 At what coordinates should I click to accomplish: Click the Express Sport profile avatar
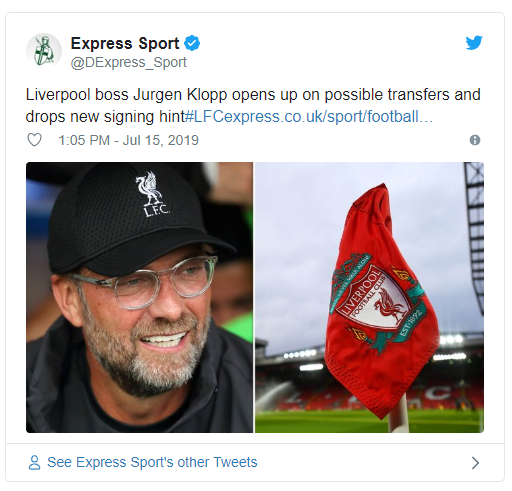(x=44, y=51)
